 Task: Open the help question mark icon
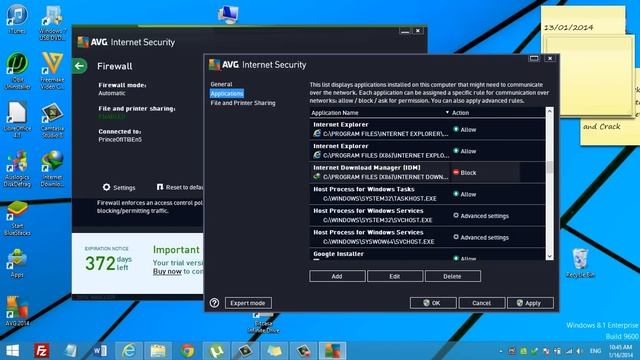215,303
